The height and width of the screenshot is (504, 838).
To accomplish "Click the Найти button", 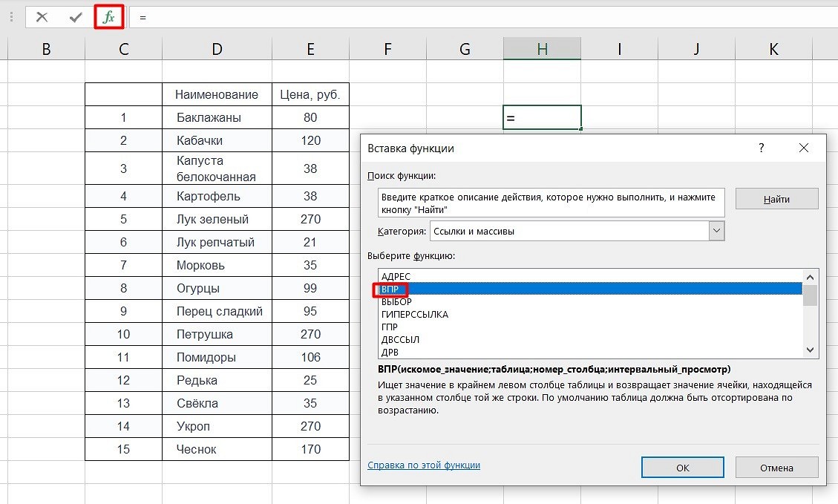I will coord(776,200).
